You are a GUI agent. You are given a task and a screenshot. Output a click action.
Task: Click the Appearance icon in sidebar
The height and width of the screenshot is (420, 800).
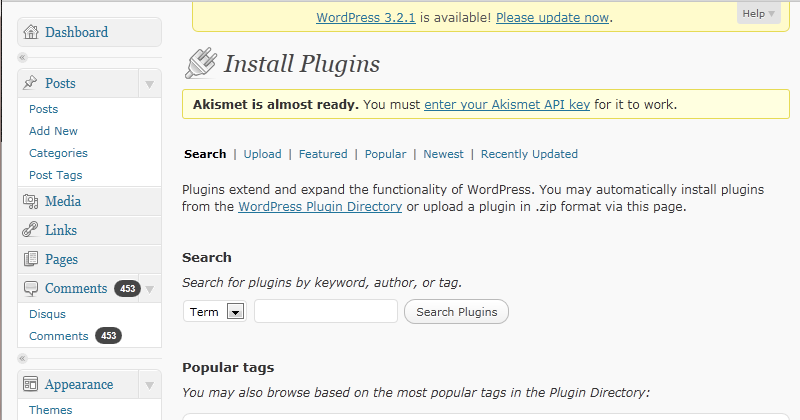(30, 385)
